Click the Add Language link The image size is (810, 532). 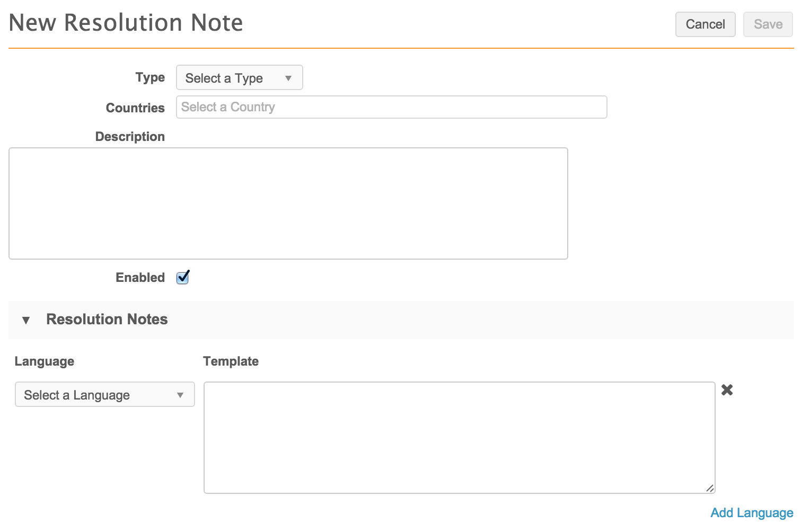pyautogui.click(x=751, y=513)
